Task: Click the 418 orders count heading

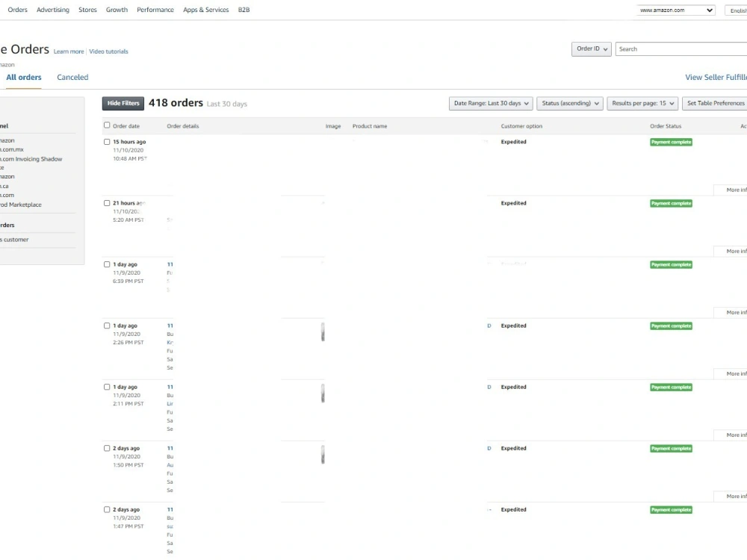Action: pyautogui.click(x=176, y=103)
